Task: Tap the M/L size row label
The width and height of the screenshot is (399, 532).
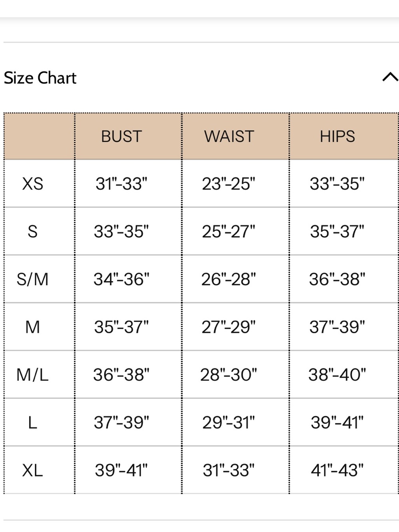Action: 33,375
